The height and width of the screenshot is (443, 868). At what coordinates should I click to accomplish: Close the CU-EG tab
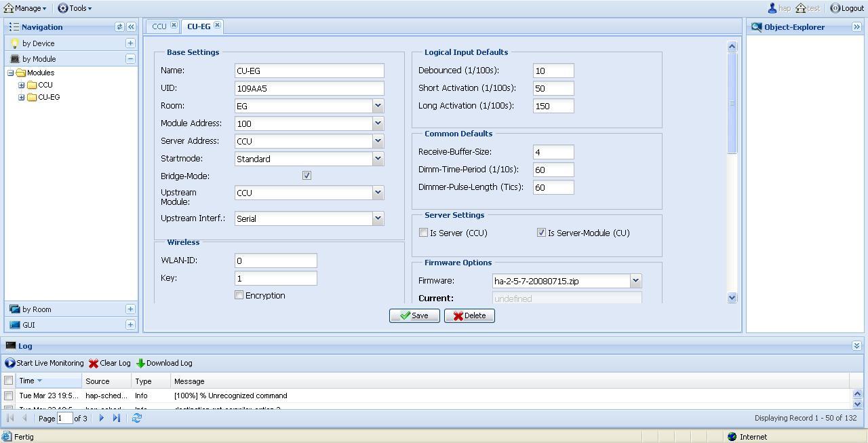pos(217,25)
